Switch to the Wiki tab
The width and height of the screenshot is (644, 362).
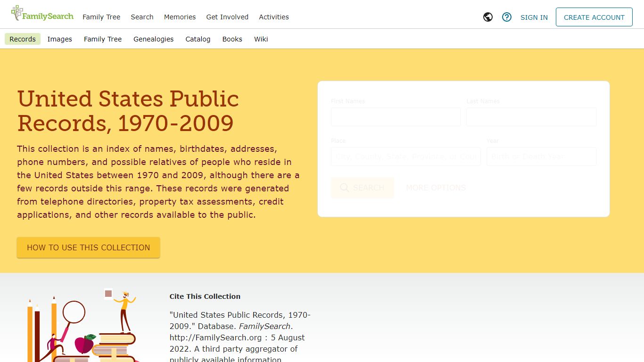261,39
